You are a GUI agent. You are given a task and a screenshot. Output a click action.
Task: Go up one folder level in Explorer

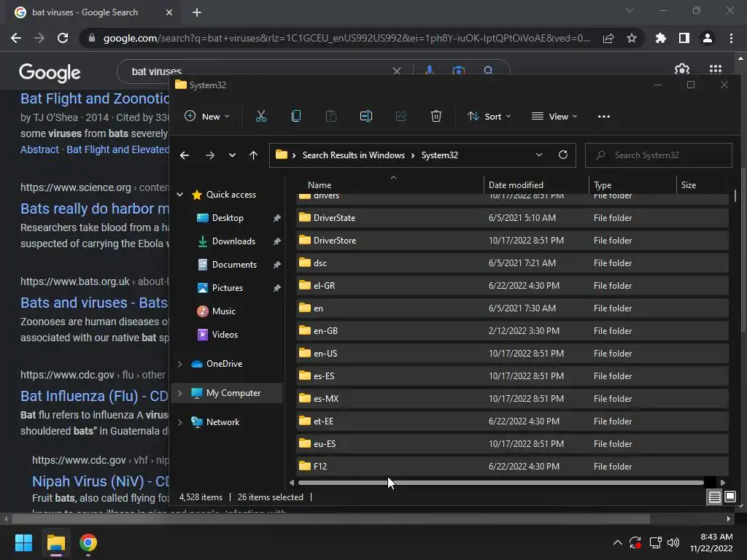click(x=253, y=155)
